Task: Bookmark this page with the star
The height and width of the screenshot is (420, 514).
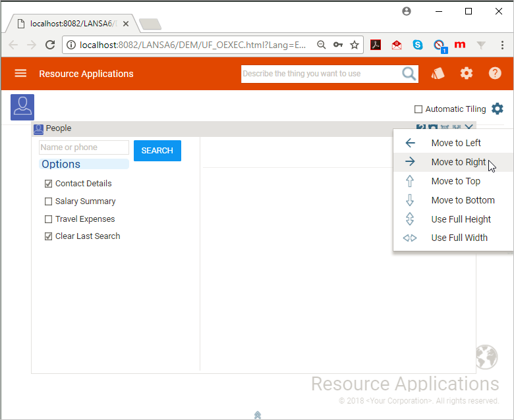Action: pyautogui.click(x=355, y=45)
